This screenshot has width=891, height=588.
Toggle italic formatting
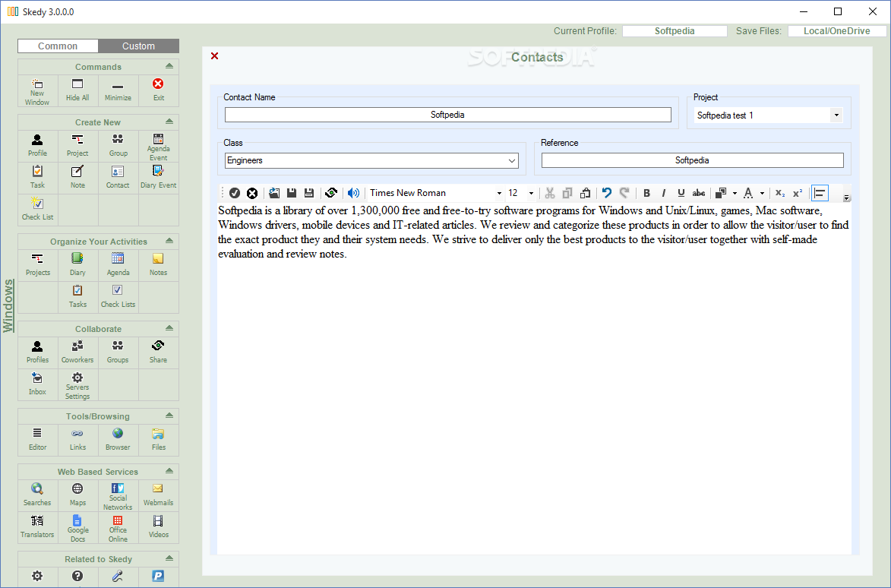[664, 193]
